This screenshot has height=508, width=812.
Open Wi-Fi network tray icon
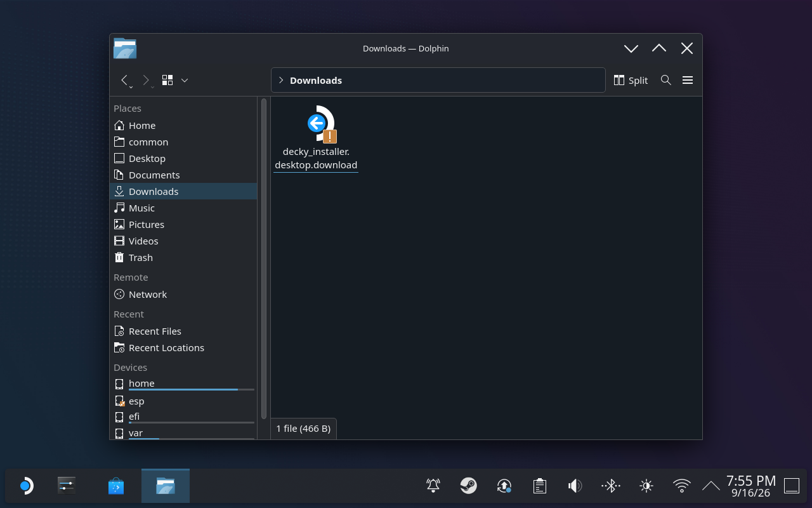pyautogui.click(x=682, y=486)
